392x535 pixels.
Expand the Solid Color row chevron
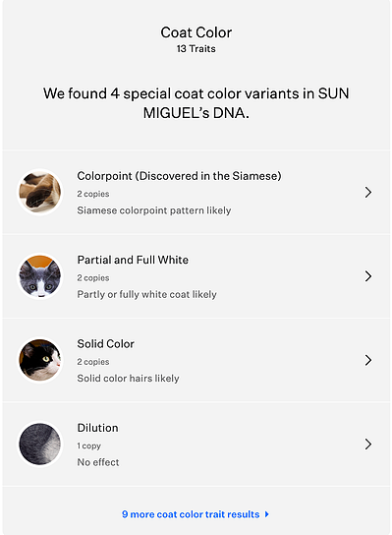click(x=368, y=360)
